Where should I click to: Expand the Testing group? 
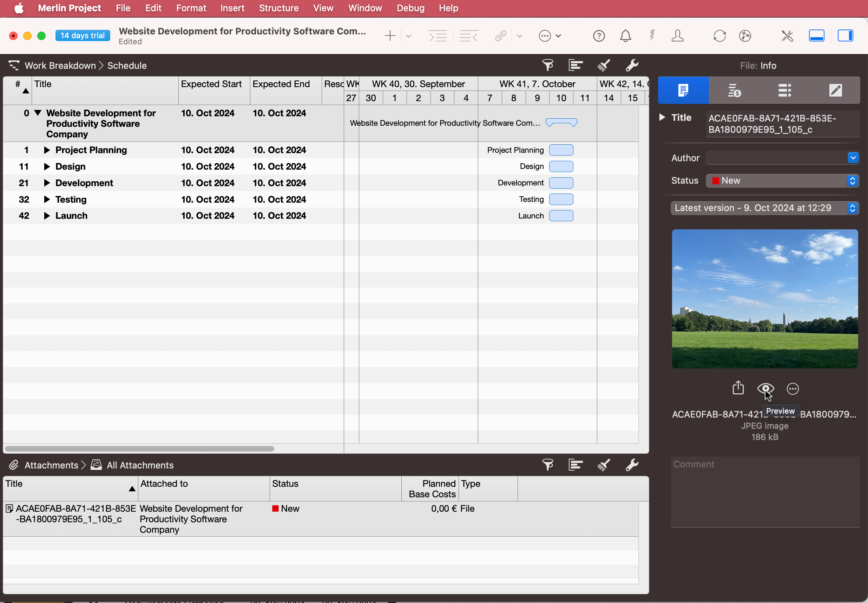tap(47, 199)
